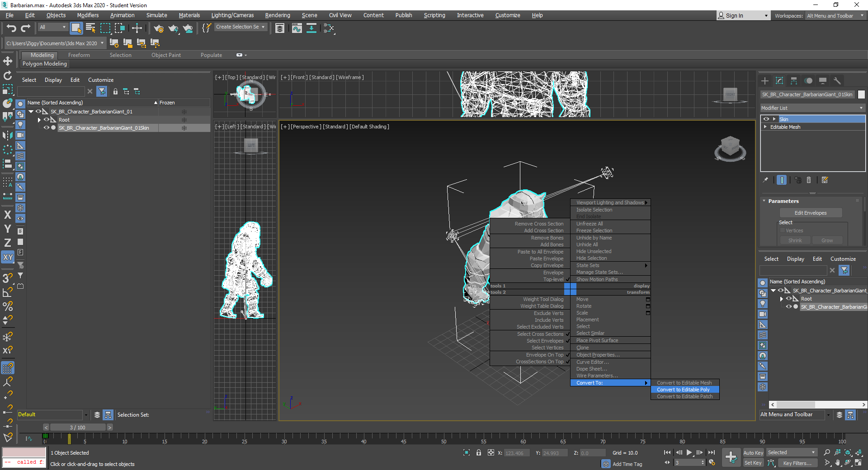Expand the Editable Mesh stack entry
Viewport: 868px width, 470px height.
(765, 127)
